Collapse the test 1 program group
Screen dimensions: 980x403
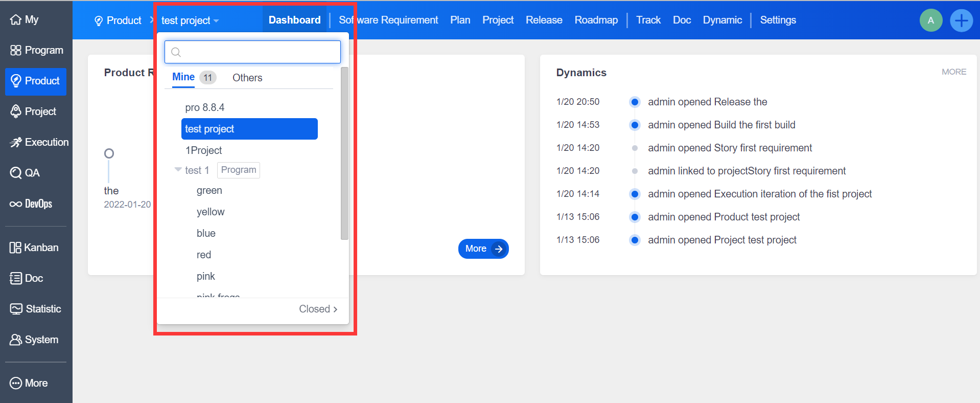(178, 170)
